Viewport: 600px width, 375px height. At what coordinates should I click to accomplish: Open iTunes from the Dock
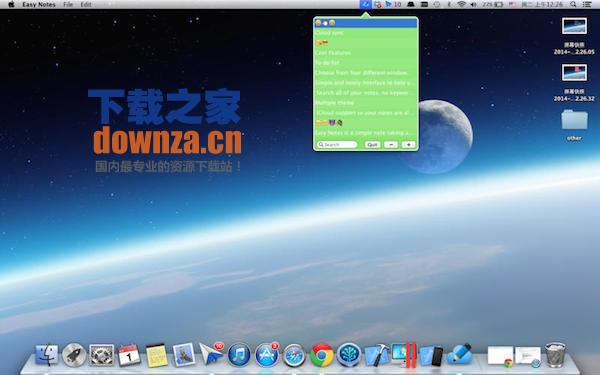[239, 355]
